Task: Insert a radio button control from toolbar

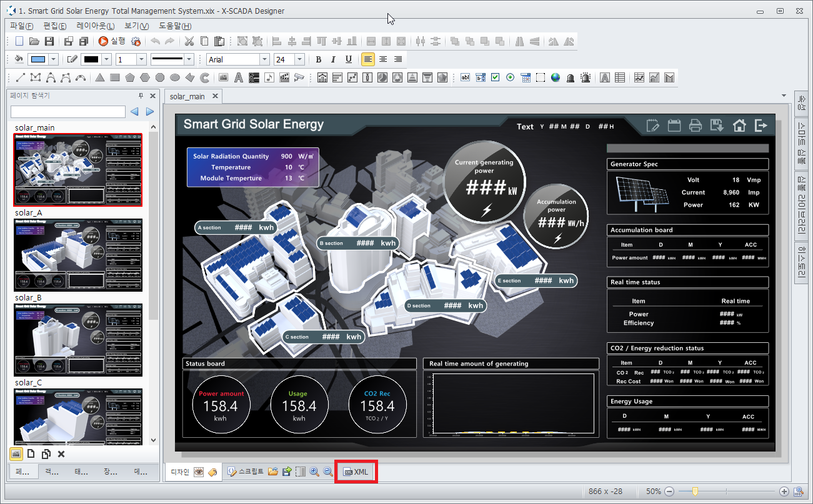Action: [x=510, y=77]
